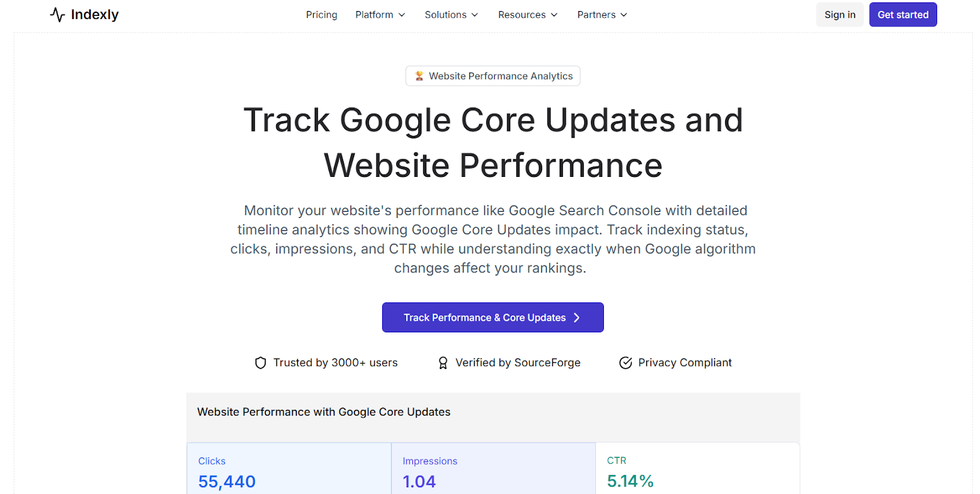The image size is (980, 494).
Task: Click the arrow icon on Track Performance button
Action: click(576, 318)
